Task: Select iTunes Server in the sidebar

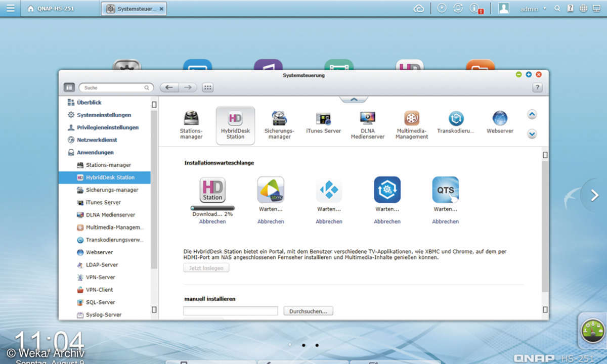Action: pos(104,202)
